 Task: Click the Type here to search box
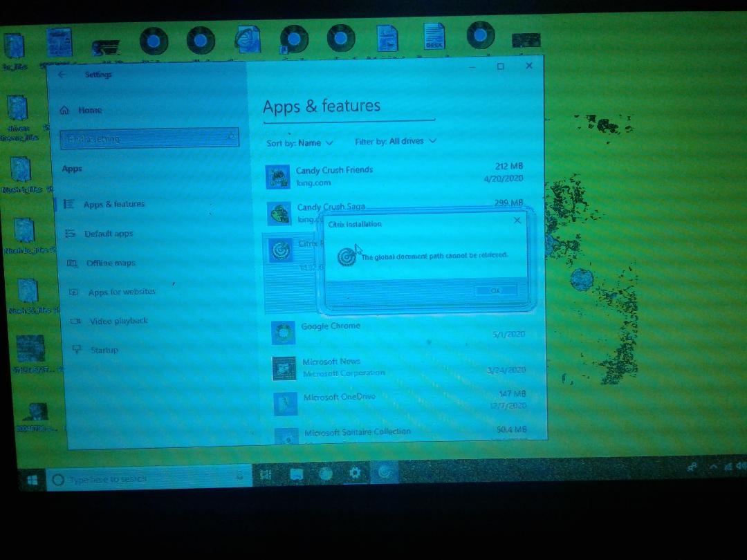click(149, 478)
